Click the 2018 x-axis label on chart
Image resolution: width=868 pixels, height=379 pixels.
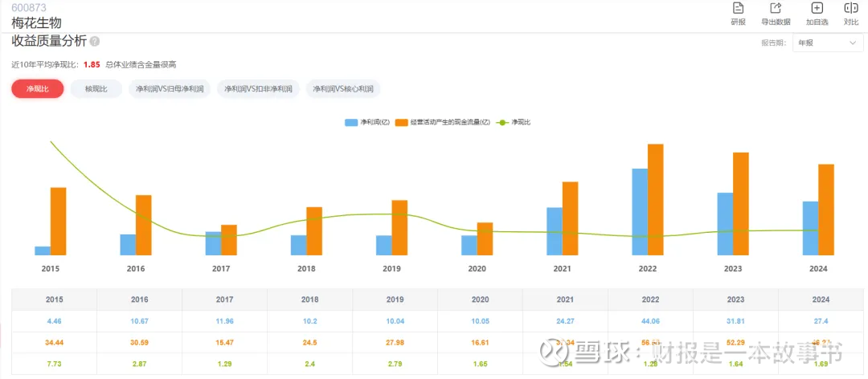point(306,268)
